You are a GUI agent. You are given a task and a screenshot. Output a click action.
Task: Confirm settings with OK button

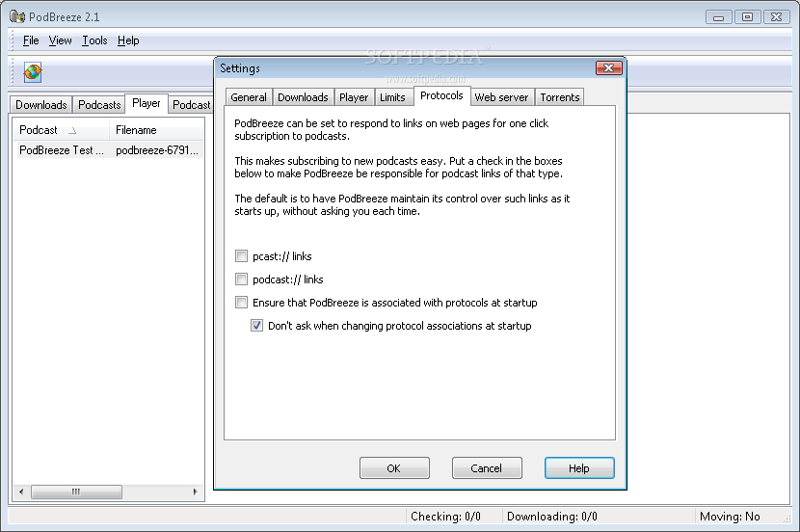[394, 468]
